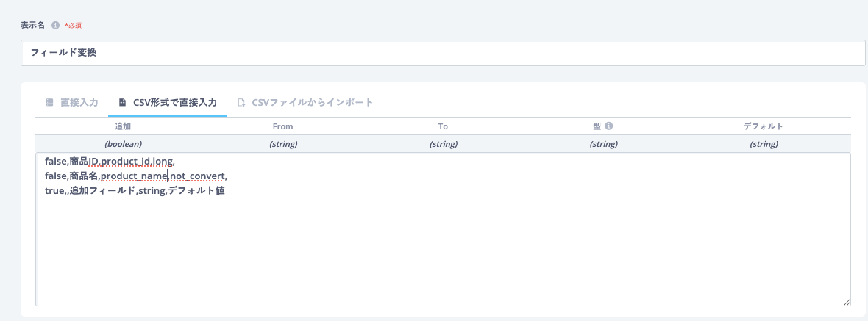Click the To column header
868x321 pixels.
443,126
